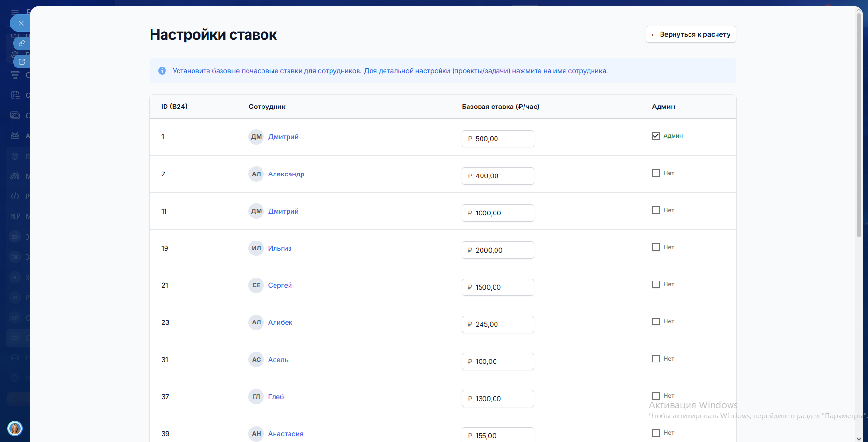Click the 1500,00 base rate input
This screenshot has width=868, height=442.
[x=498, y=287]
